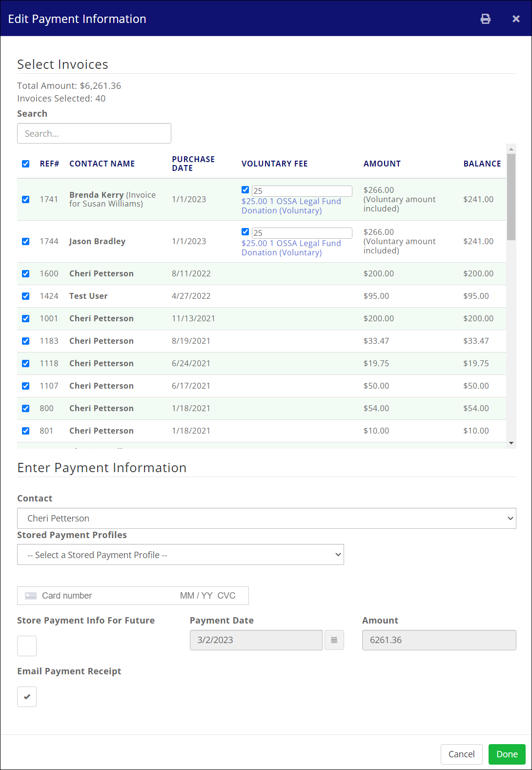Edit voluntary fee amount for invoice 1744
The image size is (532, 770).
click(302, 233)
